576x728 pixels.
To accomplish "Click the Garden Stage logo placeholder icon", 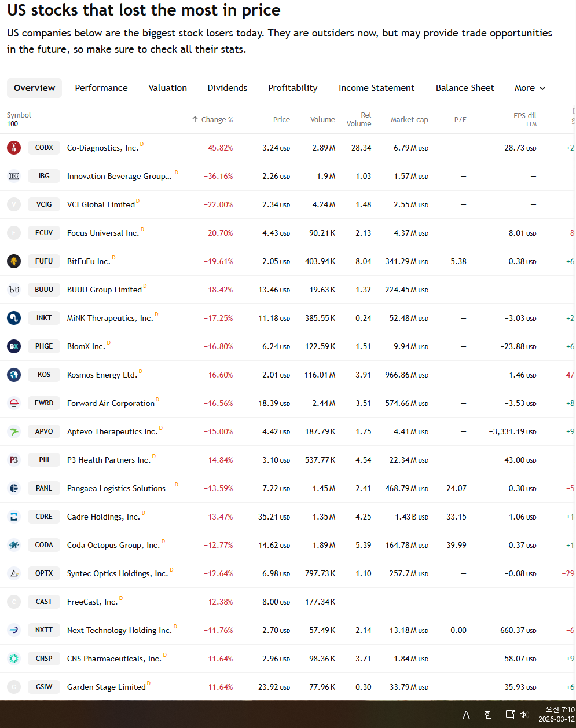I will [x=14, y=687].
